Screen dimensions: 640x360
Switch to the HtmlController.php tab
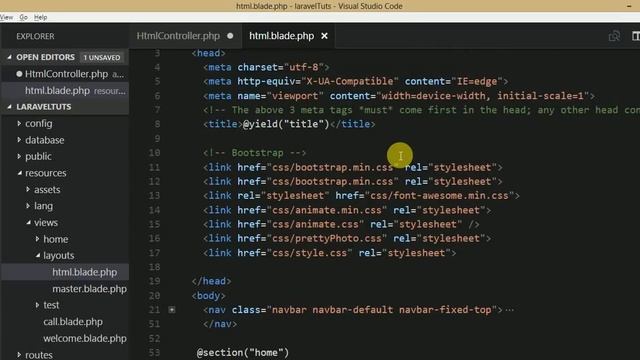point(178,36)
